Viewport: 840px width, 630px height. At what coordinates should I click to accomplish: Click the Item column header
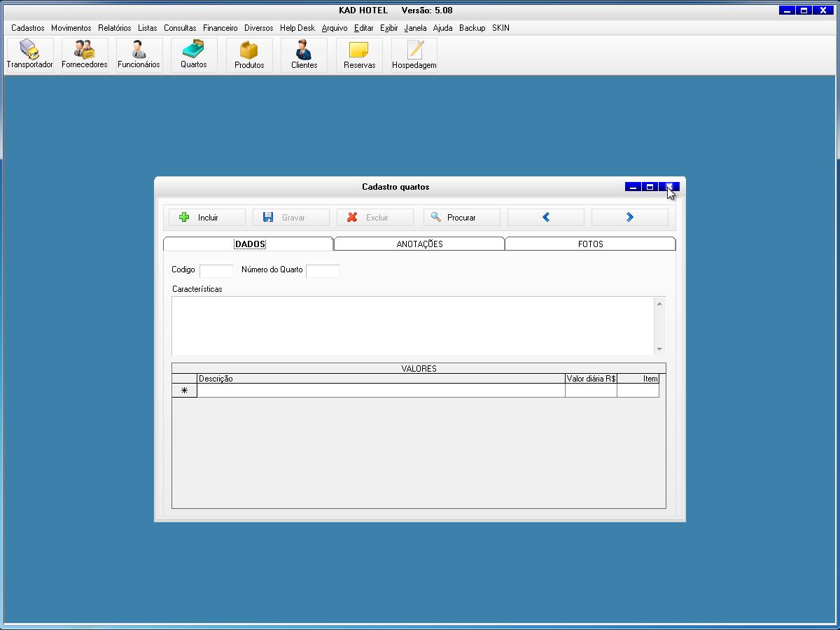[638, 379]
